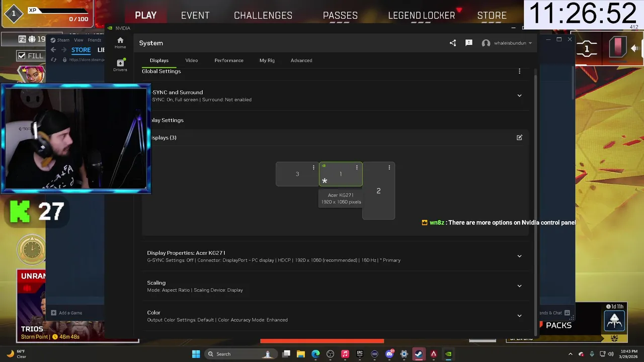
Task: Open Settings gear from taskbar
Action: click(x=404, y=354)
